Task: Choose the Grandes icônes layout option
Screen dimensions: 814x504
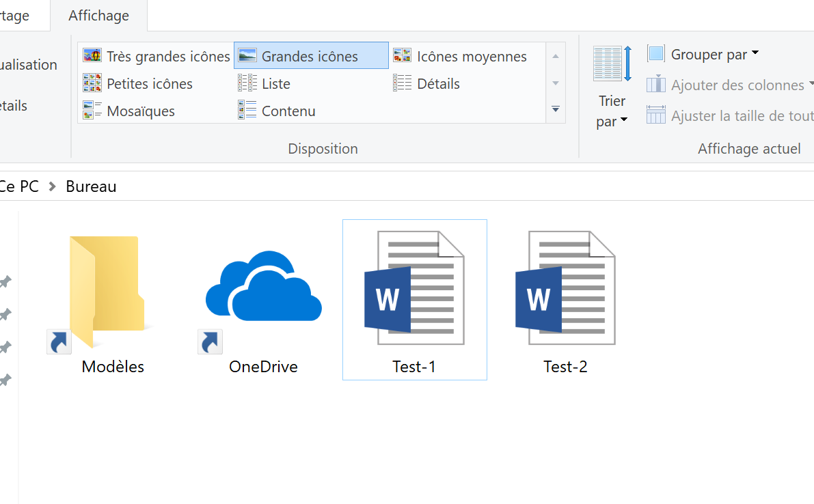Action: click(x=311, y=56)
